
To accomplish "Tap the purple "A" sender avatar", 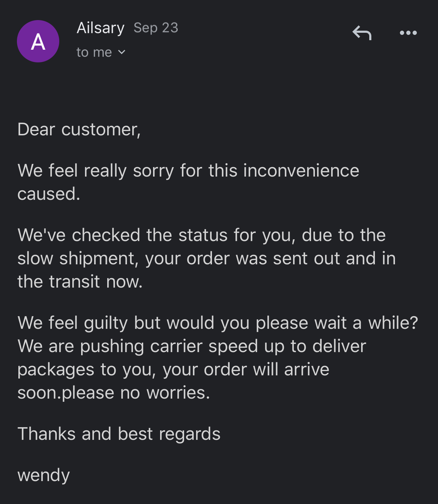I will (38, 41).
